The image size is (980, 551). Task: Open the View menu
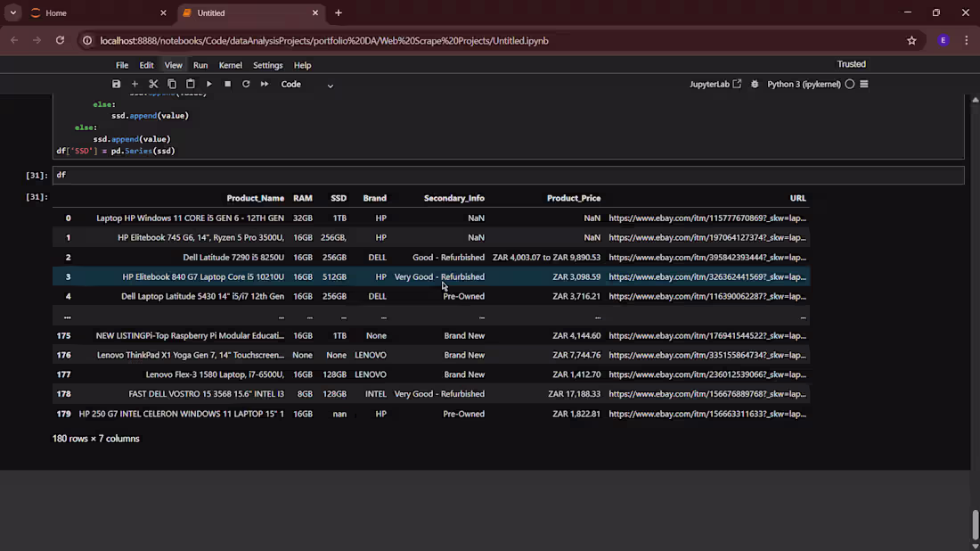(x=173, y=65)
